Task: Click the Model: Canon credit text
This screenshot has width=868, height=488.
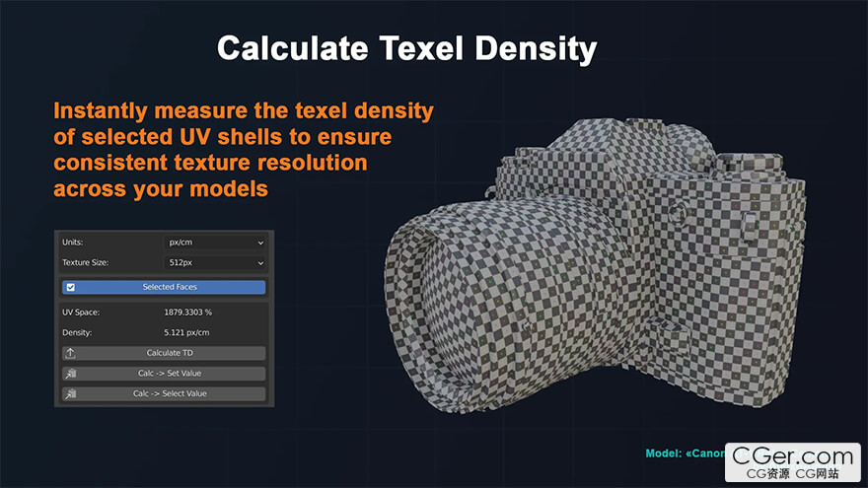Action: 685,453
